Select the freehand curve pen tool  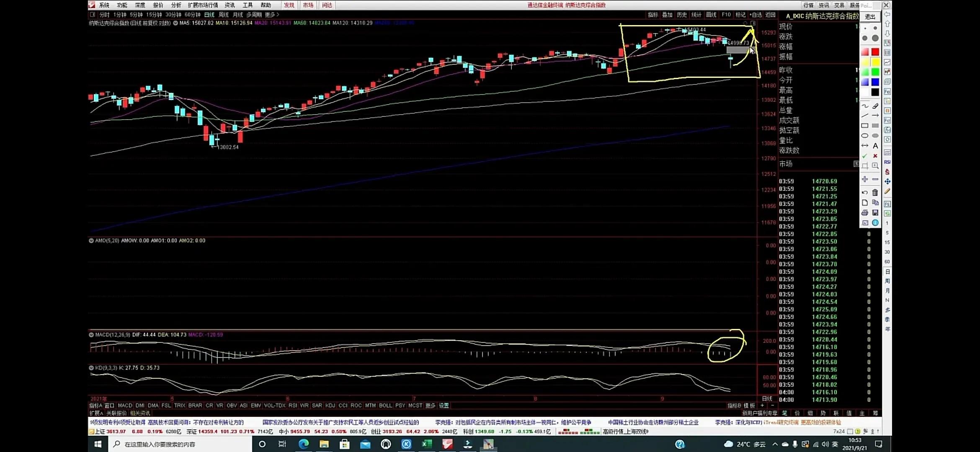(x=865, y=106)
